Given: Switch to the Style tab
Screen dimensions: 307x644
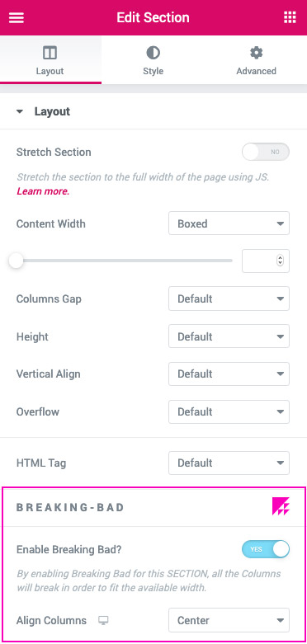Looking at the screenshot, I should tap(153, 60).
